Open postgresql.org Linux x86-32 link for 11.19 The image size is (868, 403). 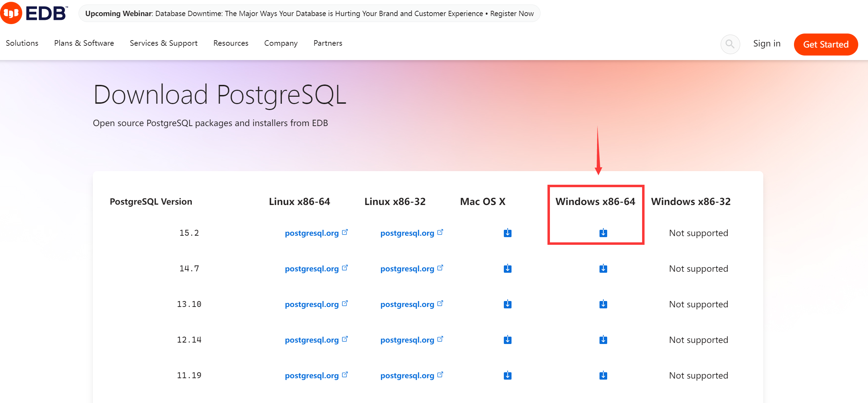tap(412, 375)
